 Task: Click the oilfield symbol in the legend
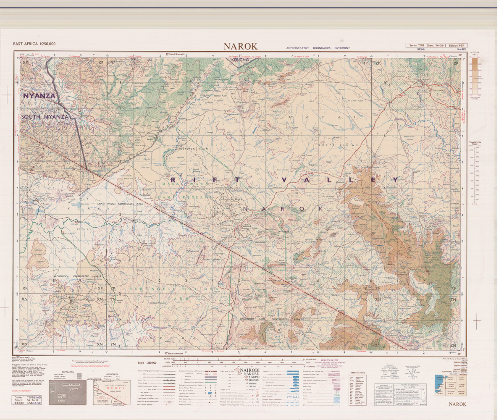point(210,396)
